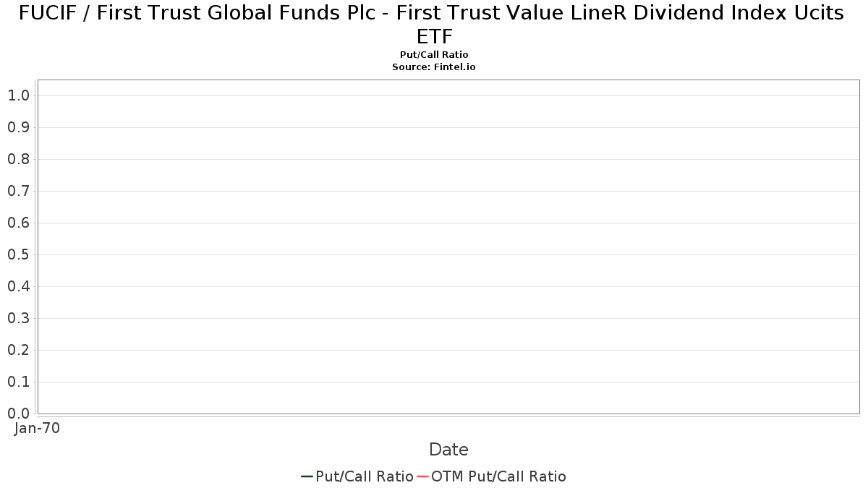The width and height of the screenshot is (868, 488).
Task: Click the 0.7 y-axis tick label
Action: tap(18, 191)
